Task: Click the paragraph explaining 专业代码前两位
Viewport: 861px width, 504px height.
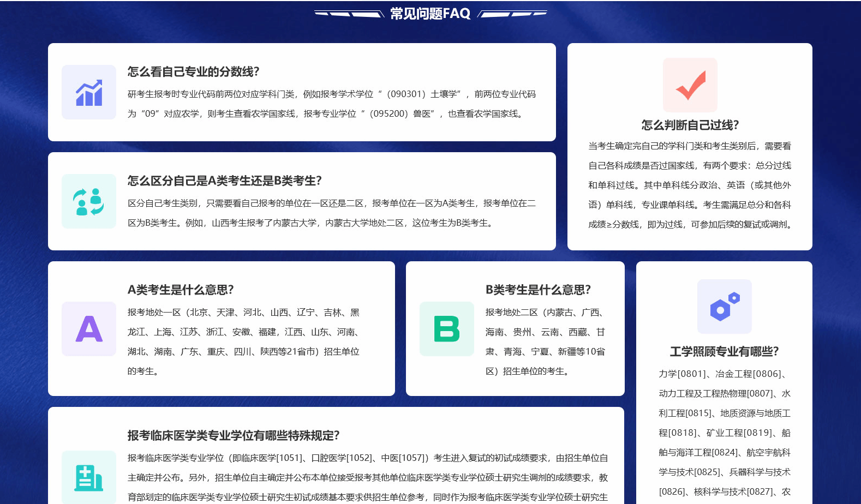Action: coord(332,104)
